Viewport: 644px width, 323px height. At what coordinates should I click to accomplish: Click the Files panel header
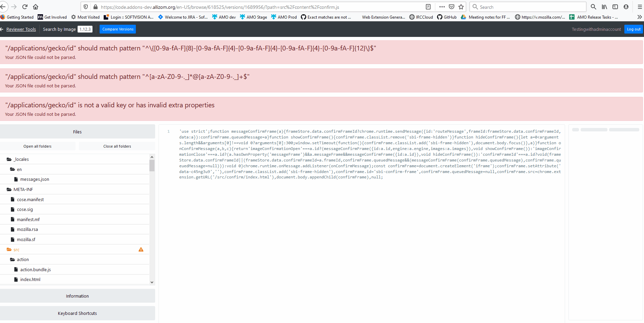coord(77,132)
